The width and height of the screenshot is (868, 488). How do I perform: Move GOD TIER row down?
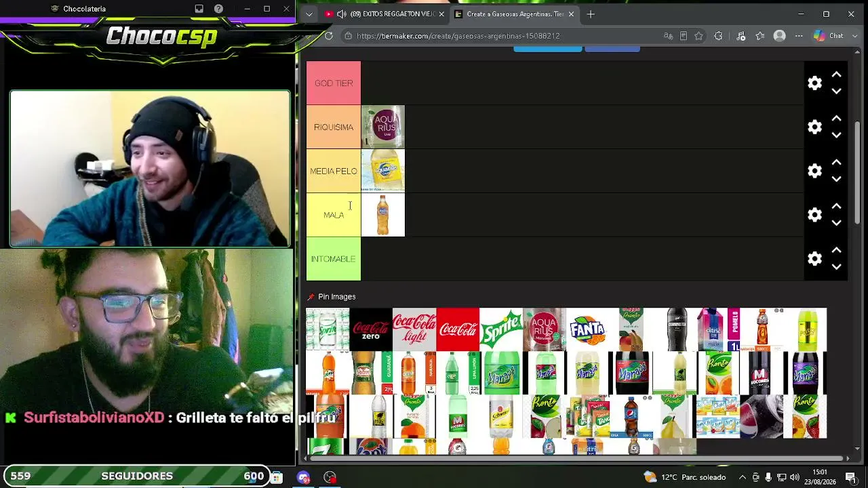tap(836, 91)
